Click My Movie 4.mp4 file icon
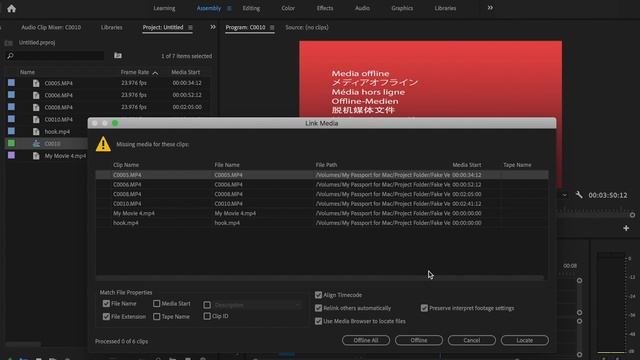640x360 pixels. click(x=36, y=156)
